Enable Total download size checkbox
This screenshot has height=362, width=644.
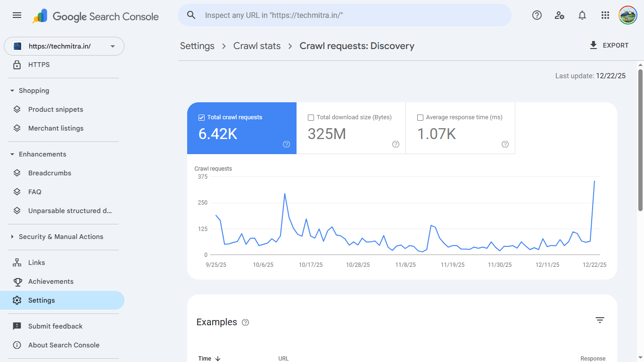(x=311, y=117)
